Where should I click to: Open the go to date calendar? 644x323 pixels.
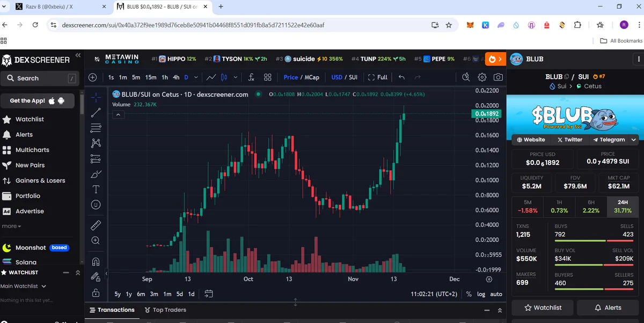click(209, 294)
